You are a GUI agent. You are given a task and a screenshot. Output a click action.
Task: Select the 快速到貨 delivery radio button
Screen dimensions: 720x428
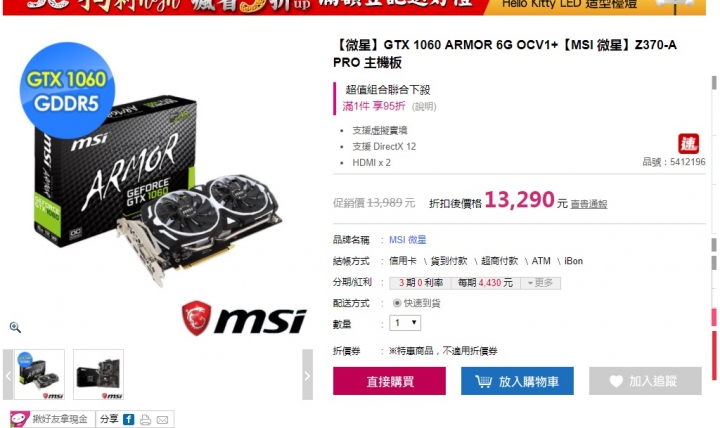pyautogui.click(x=397, y=303)
